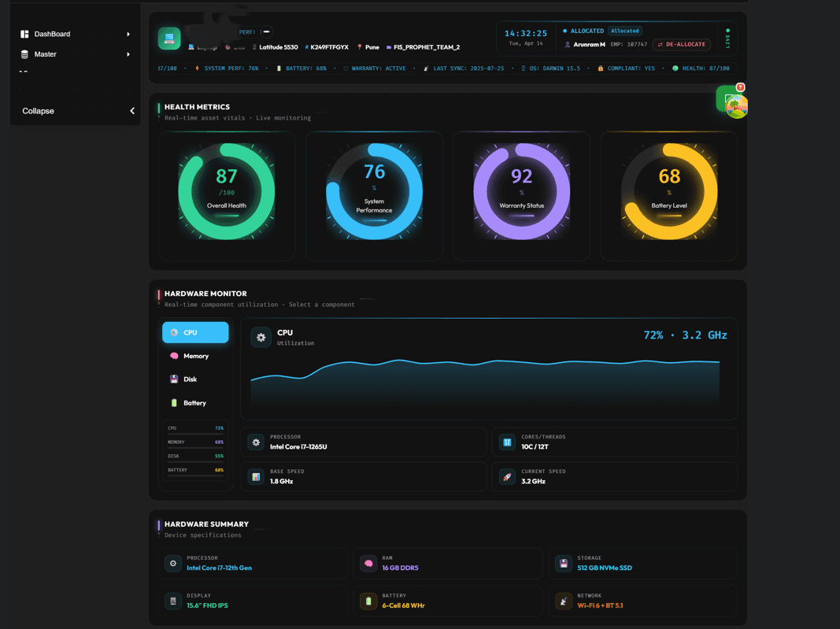The height and width of the screenshot is (629, 840).
Task: Click the 14:32:25 clock display
Action: 526,34
